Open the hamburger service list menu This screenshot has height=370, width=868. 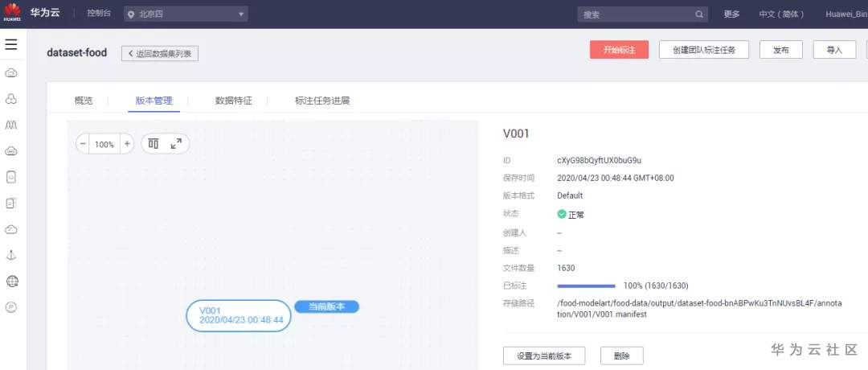[x=11, y=44]
